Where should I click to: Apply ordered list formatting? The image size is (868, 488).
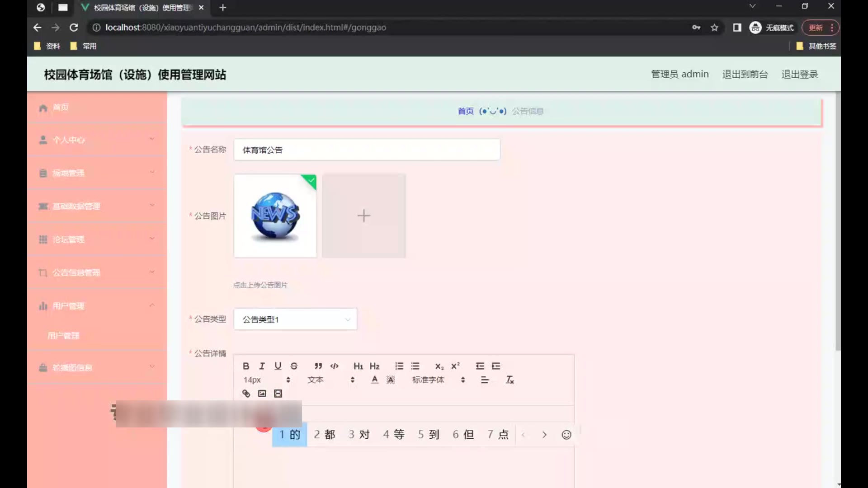tap(399, 366)
